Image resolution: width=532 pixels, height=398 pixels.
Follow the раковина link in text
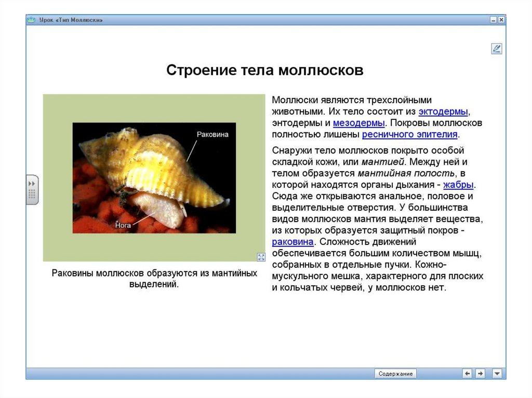(x=292, y=242)
